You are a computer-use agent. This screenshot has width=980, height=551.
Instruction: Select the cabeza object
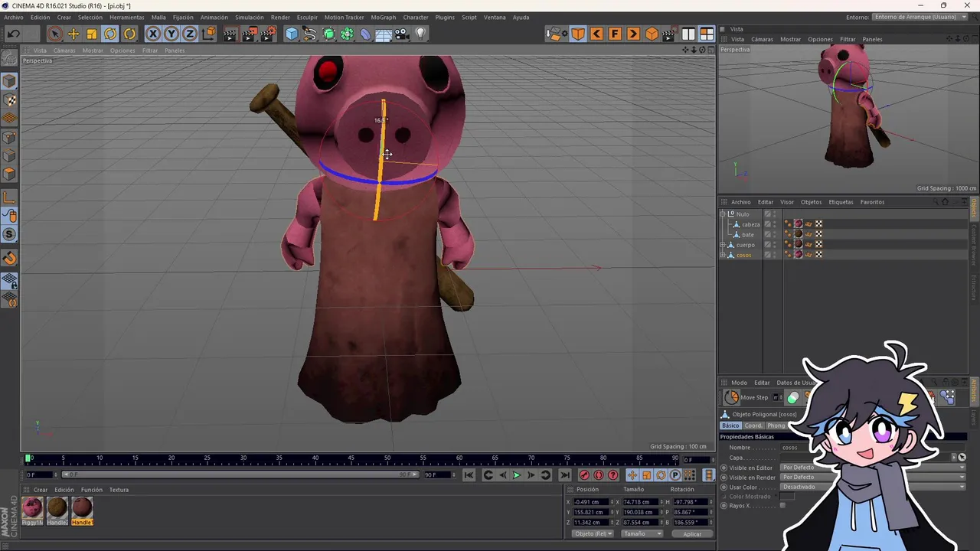pyautogui.click(x=750, y=224)
